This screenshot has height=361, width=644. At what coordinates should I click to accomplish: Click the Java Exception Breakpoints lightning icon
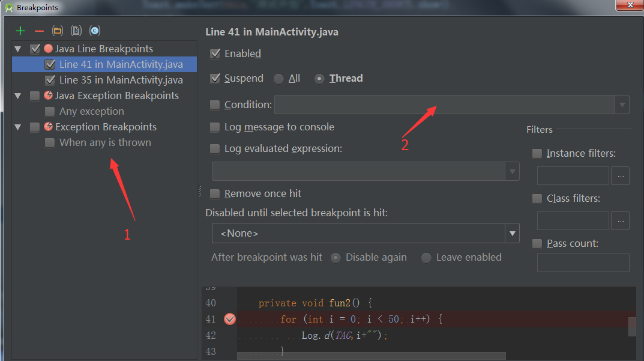pos(48,96)
